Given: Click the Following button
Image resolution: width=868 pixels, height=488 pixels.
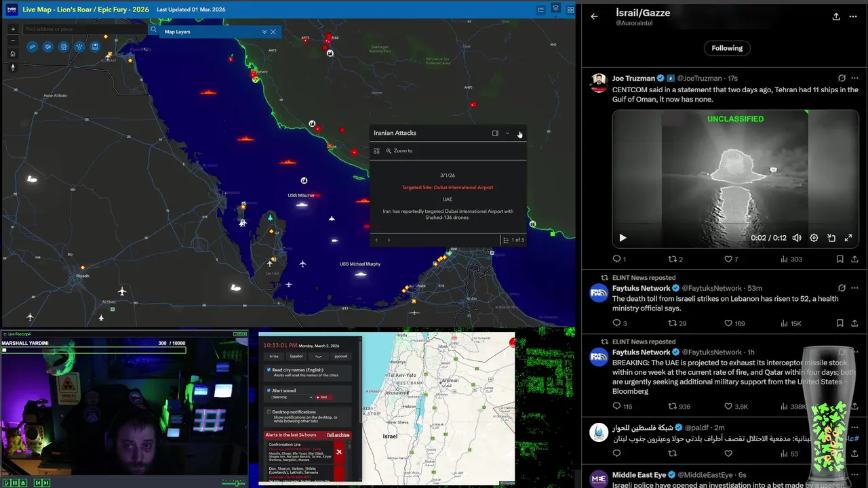Looking at the screenshot, I should tap(727, 48).
